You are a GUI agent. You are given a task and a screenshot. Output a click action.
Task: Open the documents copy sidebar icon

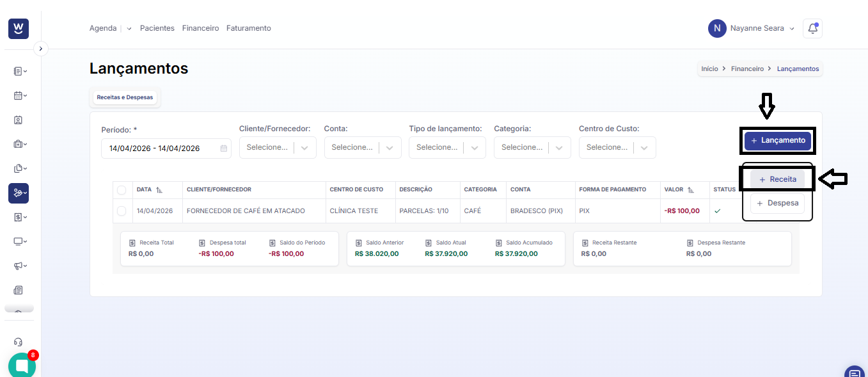18,168
